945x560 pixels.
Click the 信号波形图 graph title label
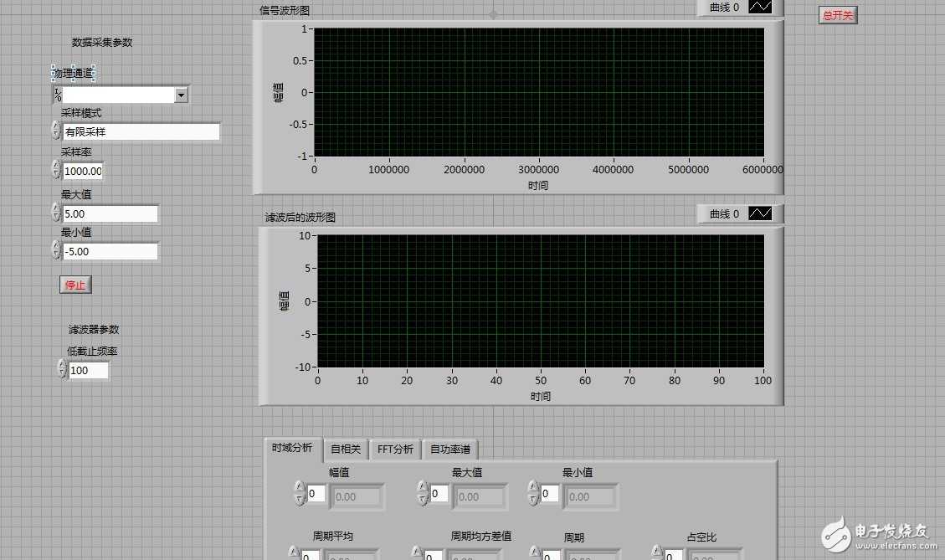pyautogui.click(x=285, y=10)
